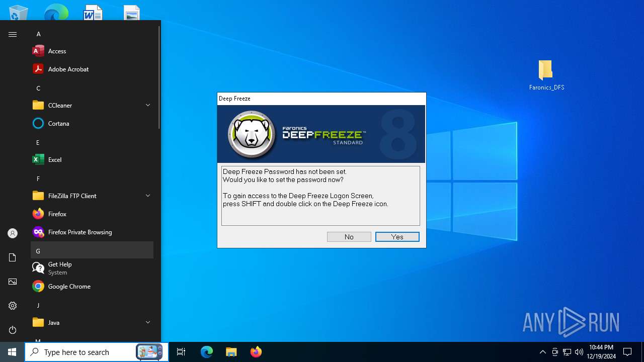
Task: Launch Adobe Acrobat from Start list
Action: pos(92,69)
